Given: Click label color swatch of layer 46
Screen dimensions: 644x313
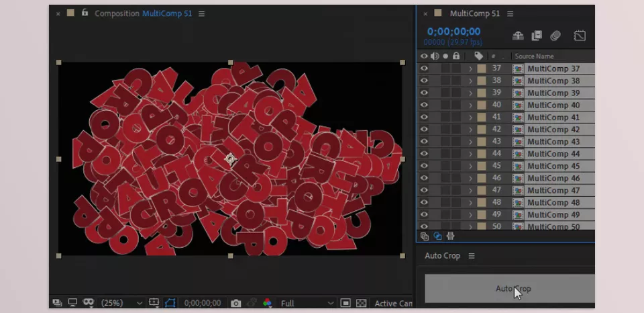Looking at the screenshot, I should pos(482,178).
